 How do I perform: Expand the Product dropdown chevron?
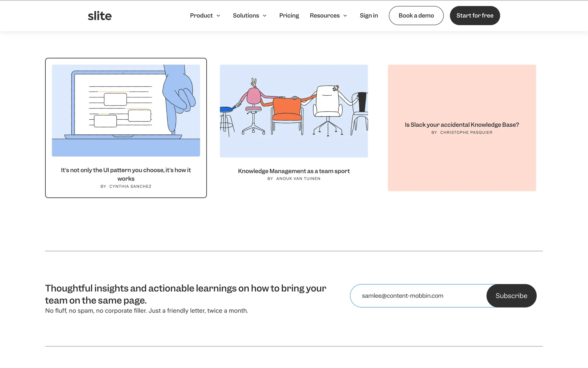click(x=218, y=16)
